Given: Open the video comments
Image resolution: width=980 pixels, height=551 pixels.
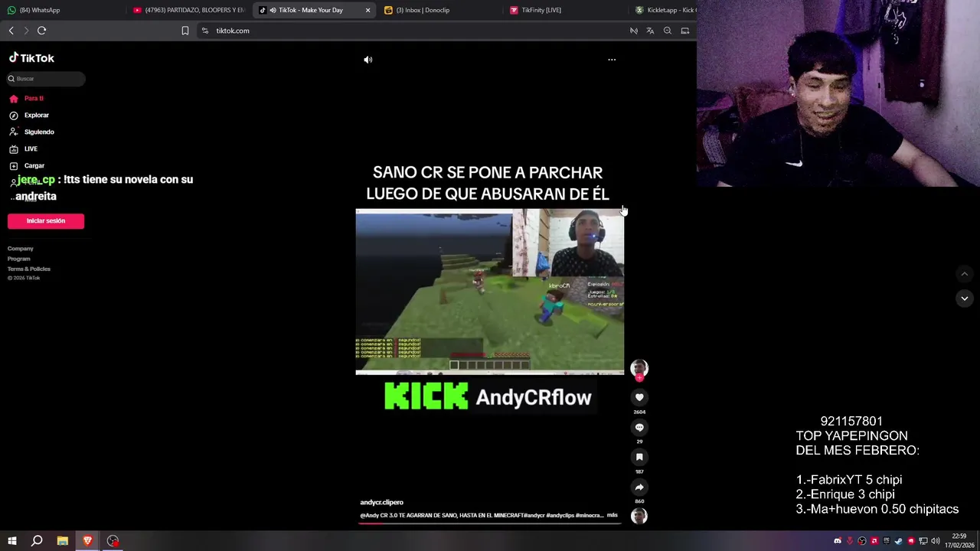Looking at the screenshot, I should [x=639, y=427].
